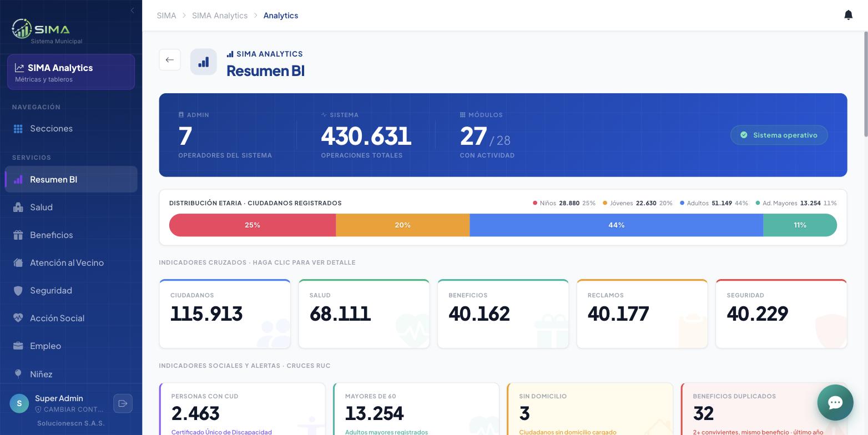Click the SIMA breadcrumb root link
The width and height of the screenshot is (868, 435).
click(x=166, y=16)
